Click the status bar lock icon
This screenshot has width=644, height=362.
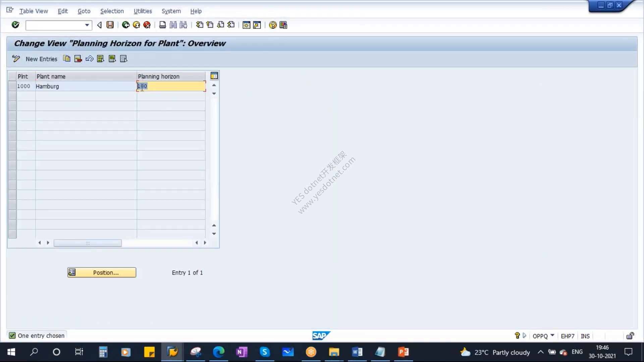(x=630, y=336)
